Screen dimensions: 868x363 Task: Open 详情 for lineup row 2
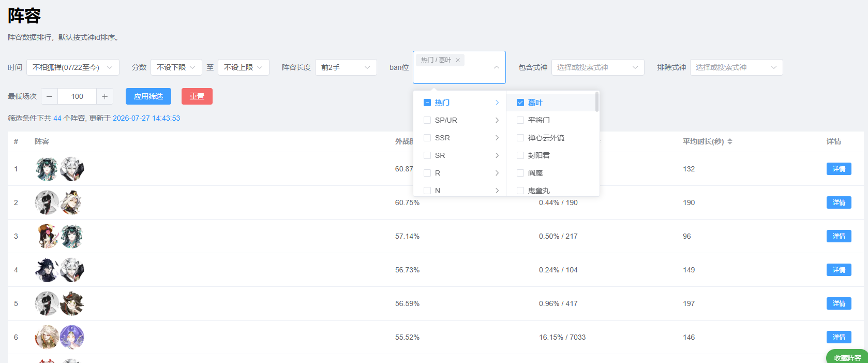839,202
